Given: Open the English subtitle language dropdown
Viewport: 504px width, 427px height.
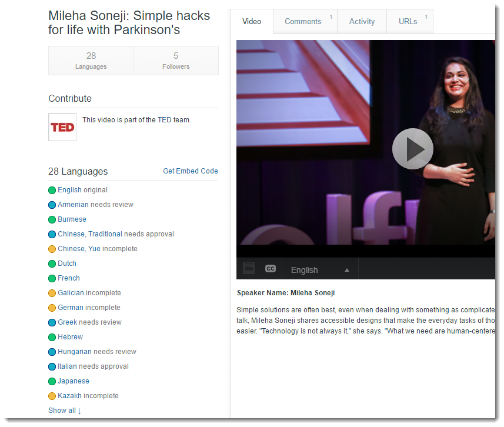Looking at the screenshot, I should 320,270.
